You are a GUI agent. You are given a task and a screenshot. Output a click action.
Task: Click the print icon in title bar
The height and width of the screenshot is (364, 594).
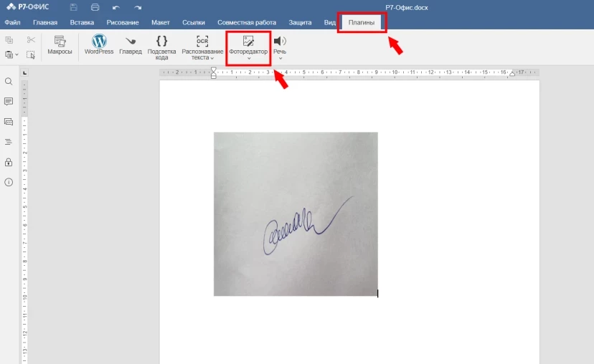click(x=95, y=7)
